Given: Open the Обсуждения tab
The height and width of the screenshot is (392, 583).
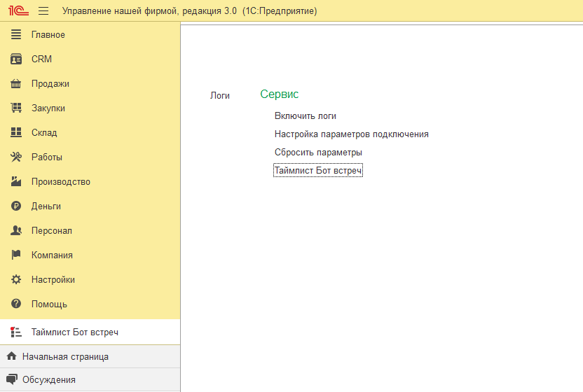Looking at the screenshot, I should click(x=48, y=380).
